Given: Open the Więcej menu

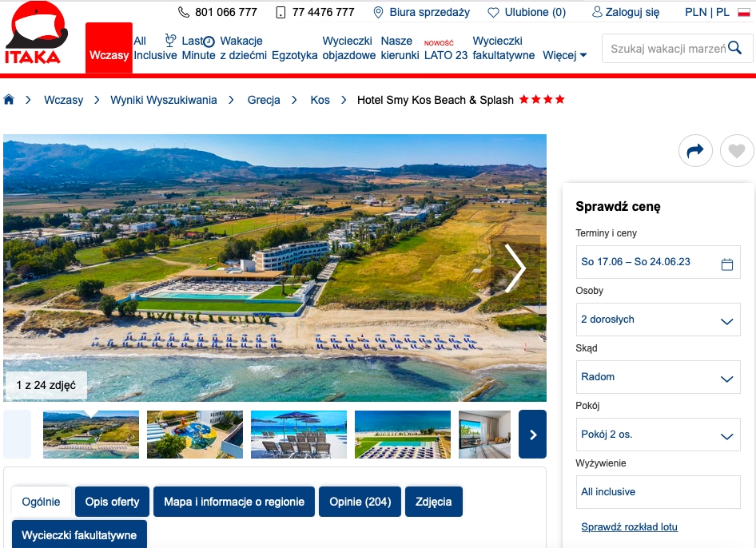Looking at the screenshot, I should point(564,55).
